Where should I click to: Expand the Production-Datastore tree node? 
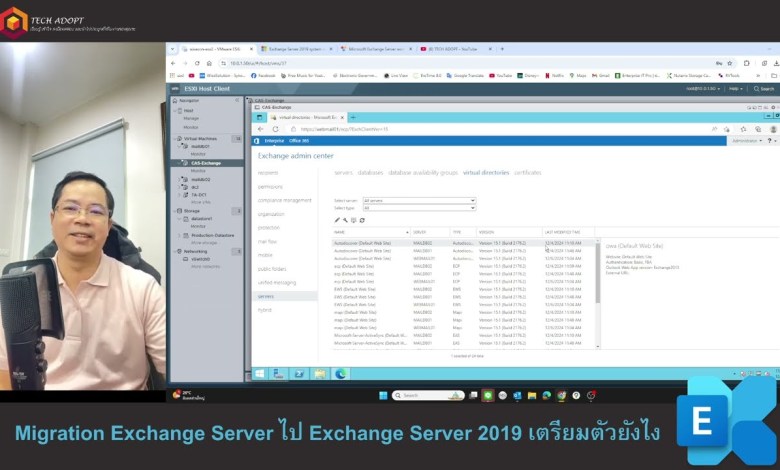180,235
